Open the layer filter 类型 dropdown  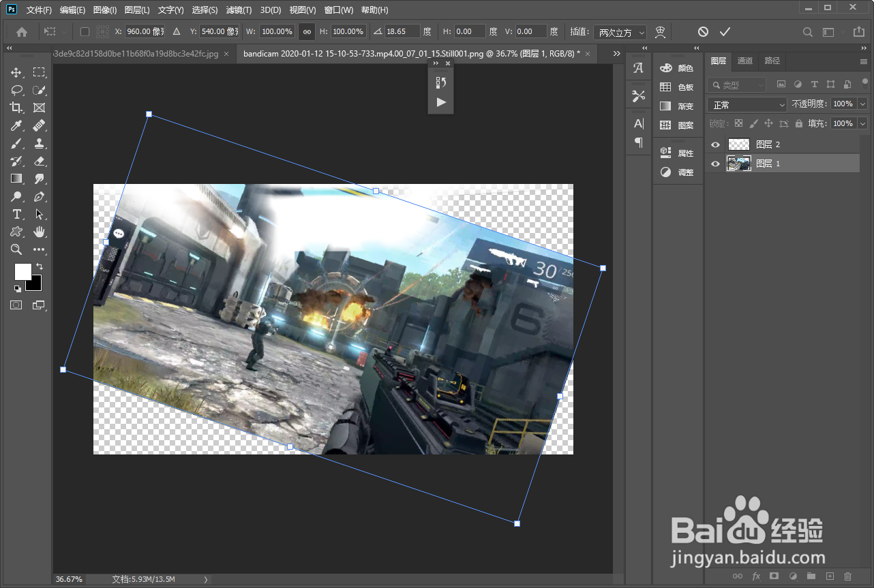[736, 85]
